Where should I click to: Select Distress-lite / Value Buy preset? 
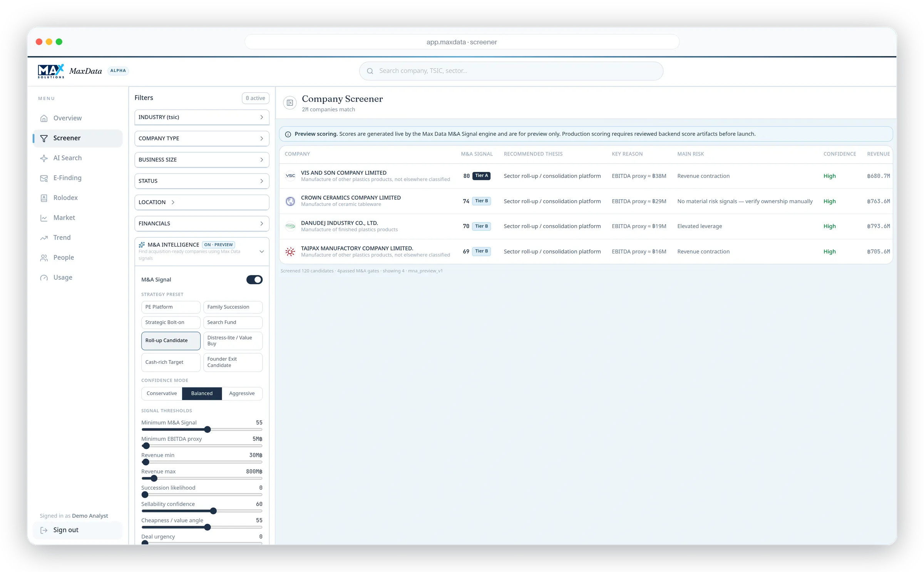pyautogui.click(x=233, y=341)
